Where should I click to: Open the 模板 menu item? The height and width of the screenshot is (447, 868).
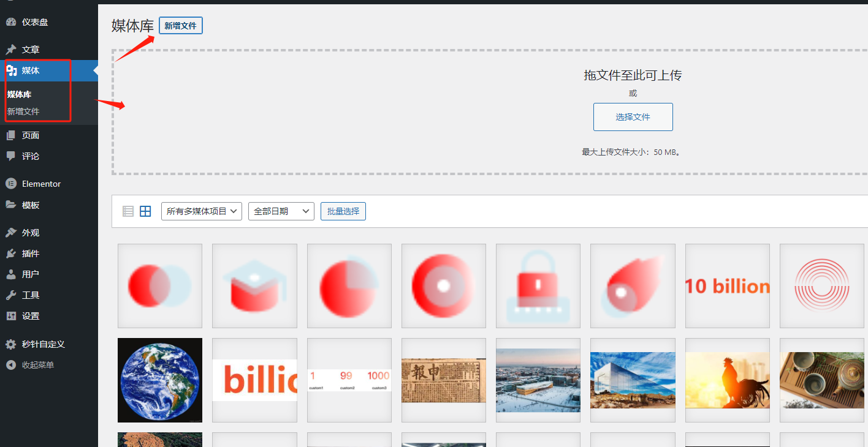click(x=49, y=205)
